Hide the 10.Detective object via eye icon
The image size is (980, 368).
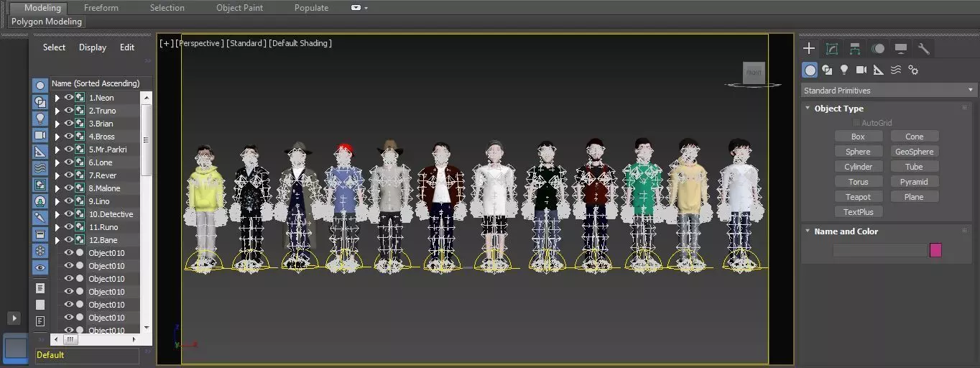pyautogui.click(x=69, y=214)
